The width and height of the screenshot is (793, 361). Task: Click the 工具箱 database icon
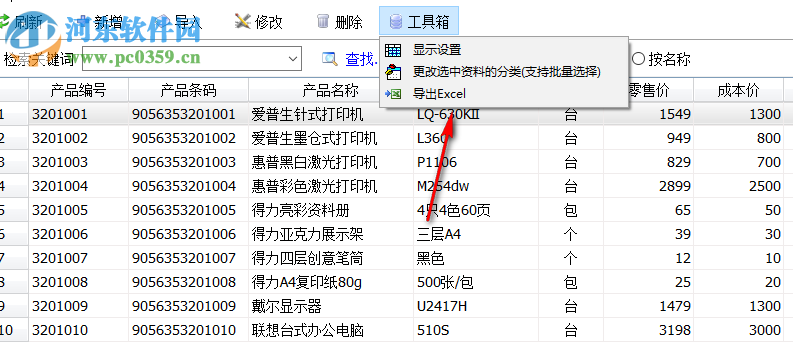(395, 21)
